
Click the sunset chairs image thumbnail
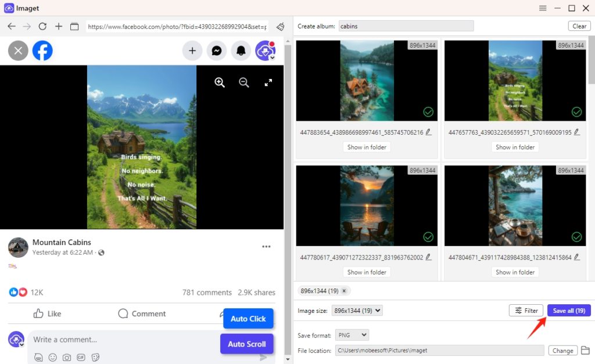[367, 206]
